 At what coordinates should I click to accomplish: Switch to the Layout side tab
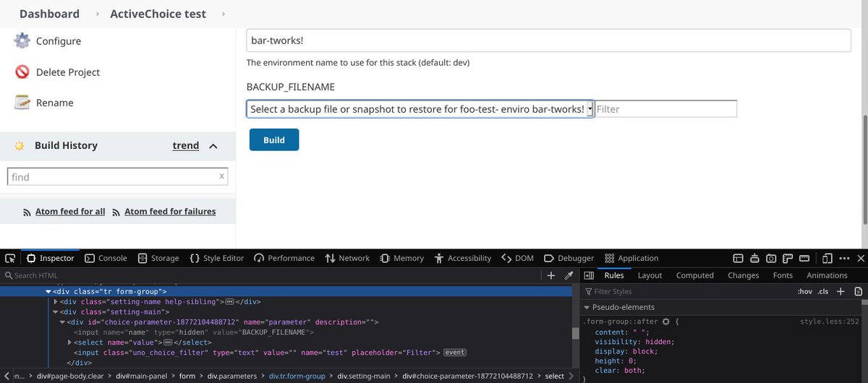(650, 275)
